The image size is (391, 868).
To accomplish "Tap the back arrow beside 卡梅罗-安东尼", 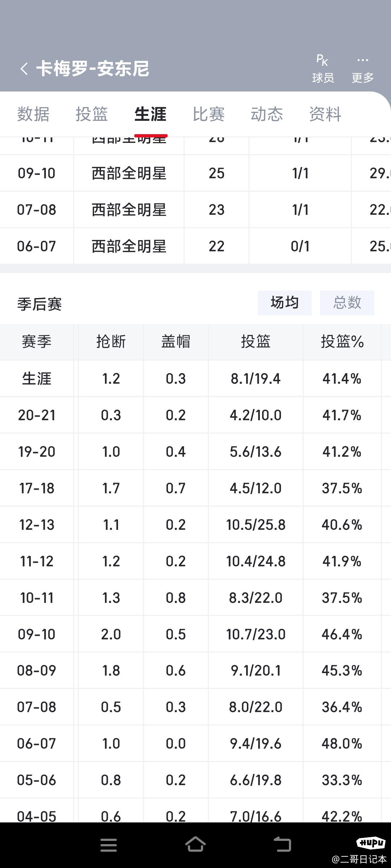I will (24, 69).
